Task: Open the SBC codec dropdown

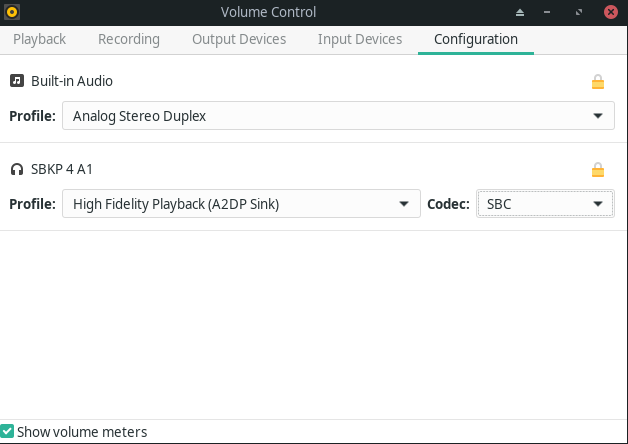Action: coord(545,204)
